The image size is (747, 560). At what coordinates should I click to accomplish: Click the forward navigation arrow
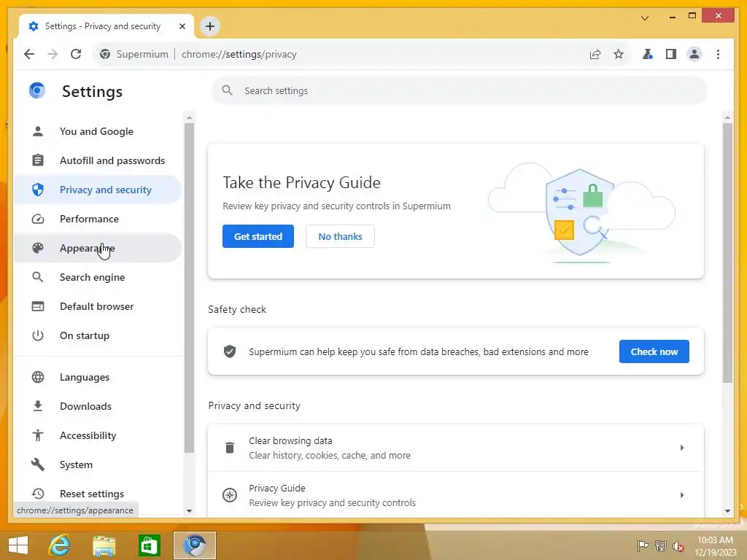[53, 54]
